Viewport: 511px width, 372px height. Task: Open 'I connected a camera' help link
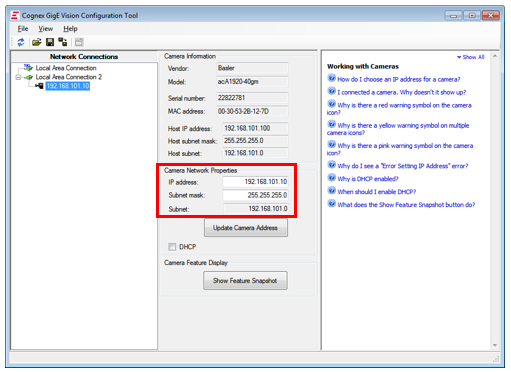pos(402,92)
